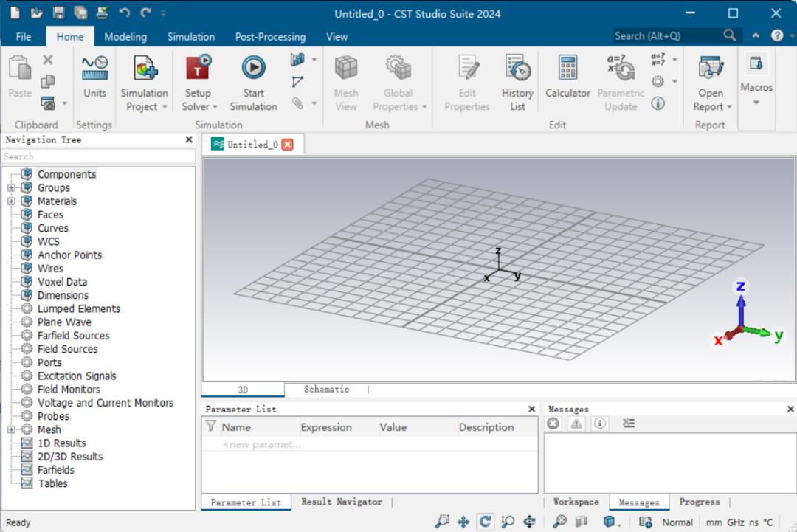
Task: Select Ports in the Navigation Tree
Action: coord(49,362)
